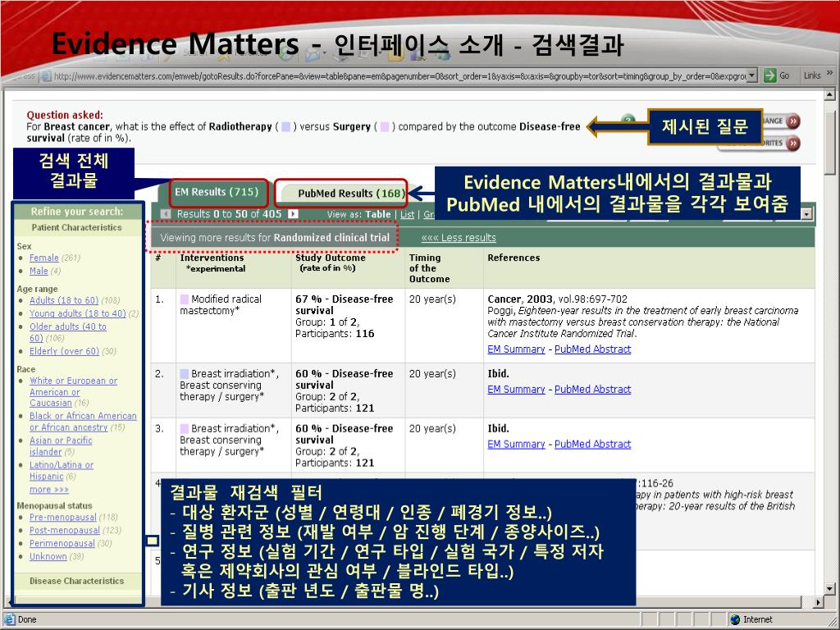Open the dropdown right of the results bar
The height and width of the screenshot is (630, 840).
tap(807, 215)
